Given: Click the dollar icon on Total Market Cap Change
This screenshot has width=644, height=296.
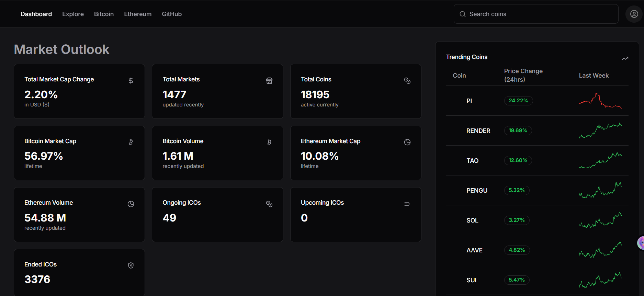Looking at the screenshot, I should pos(131,81).
